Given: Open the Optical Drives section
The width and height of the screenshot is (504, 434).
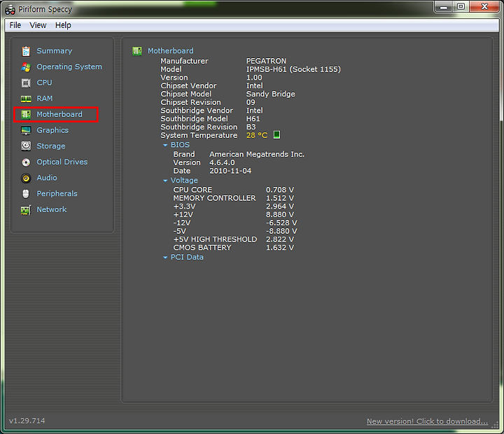Looking at the screenshot, I should 62,162.
